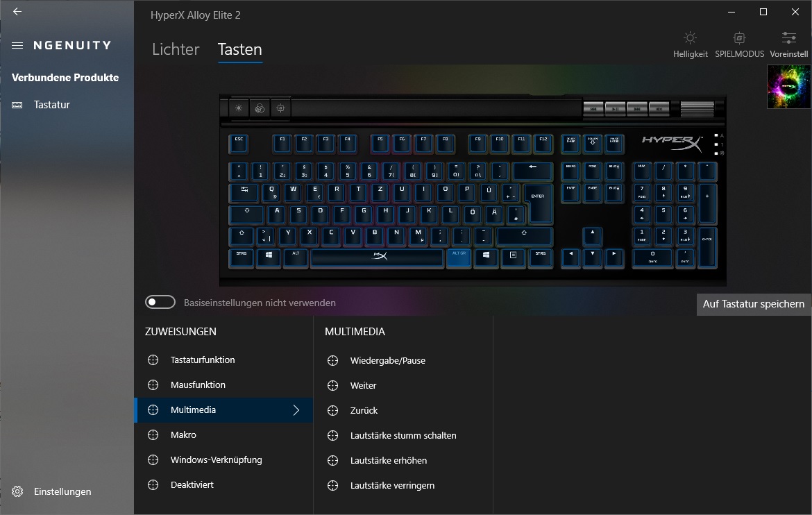Image resolution: width=812 pixels, height=515 pixels.
Task: Click the mute media key
Action: click(x=659, y=109)
